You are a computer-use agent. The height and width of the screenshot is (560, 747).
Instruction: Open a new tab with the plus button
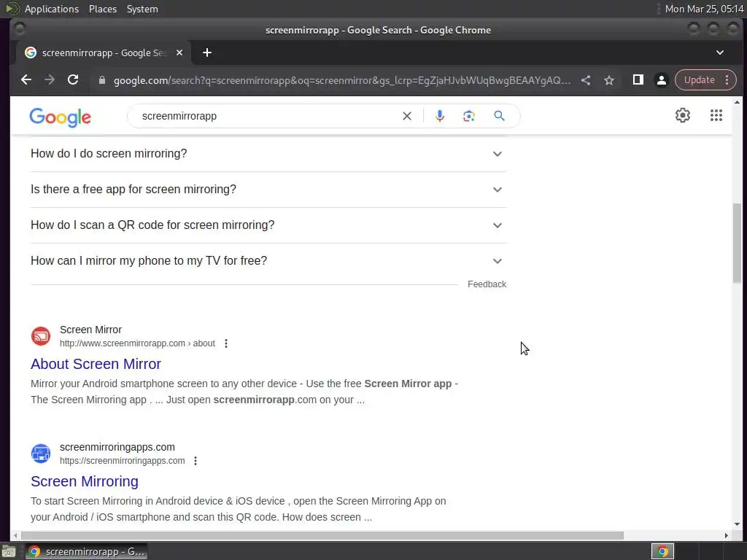[x=206, y=52]
